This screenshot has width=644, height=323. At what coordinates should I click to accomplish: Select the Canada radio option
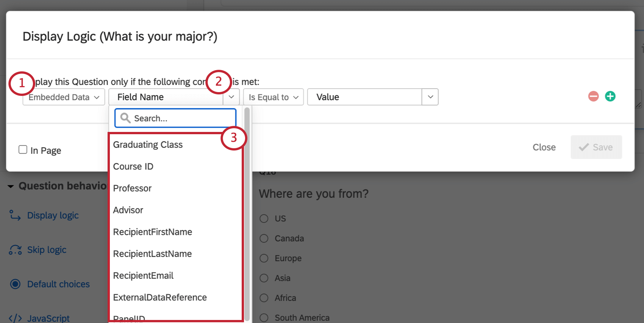(x=264, y=238)
